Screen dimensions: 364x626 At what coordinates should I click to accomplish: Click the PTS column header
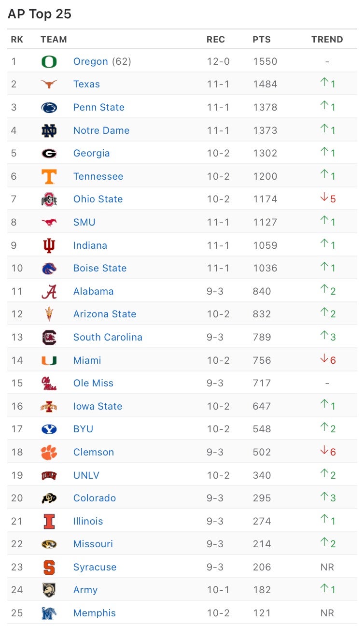pyautogui.click(x=261, y=40)
